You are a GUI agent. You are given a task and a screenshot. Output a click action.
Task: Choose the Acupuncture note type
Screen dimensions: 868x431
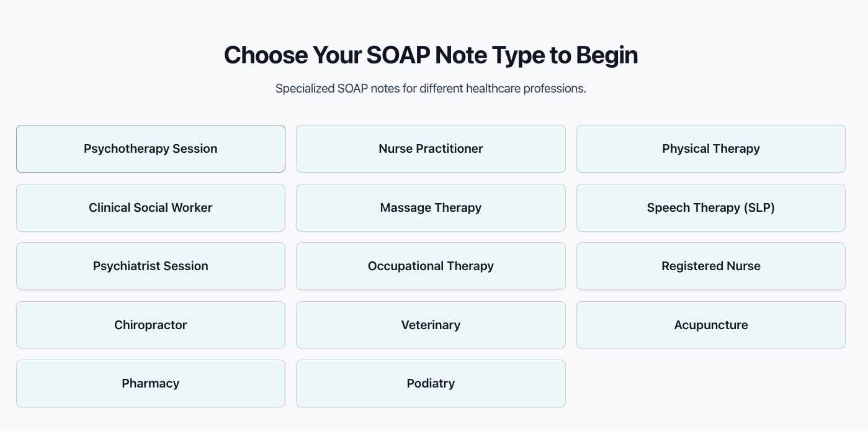[x=710, y=325]
